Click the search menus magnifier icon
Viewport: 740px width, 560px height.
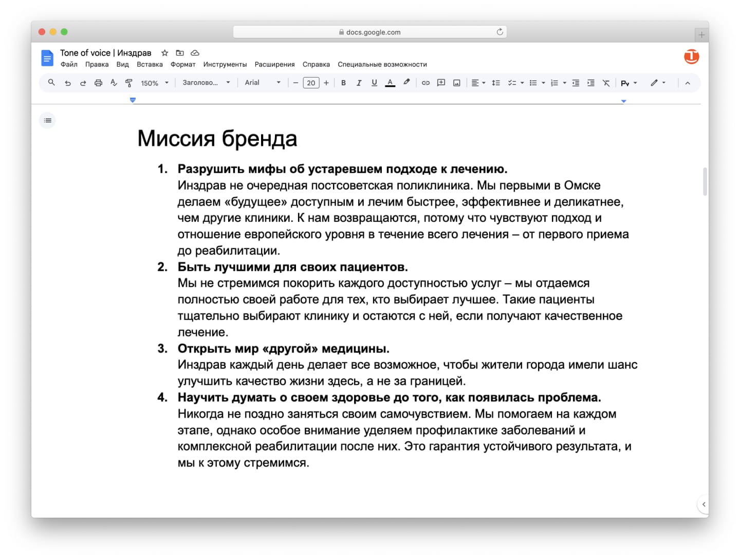(51, 82)
